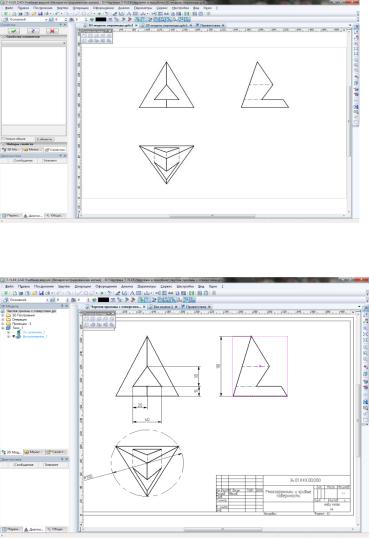The image size is (369, 538).
Task: Select the 3D Построения folder in the model tree
Action: click(21, 315)
